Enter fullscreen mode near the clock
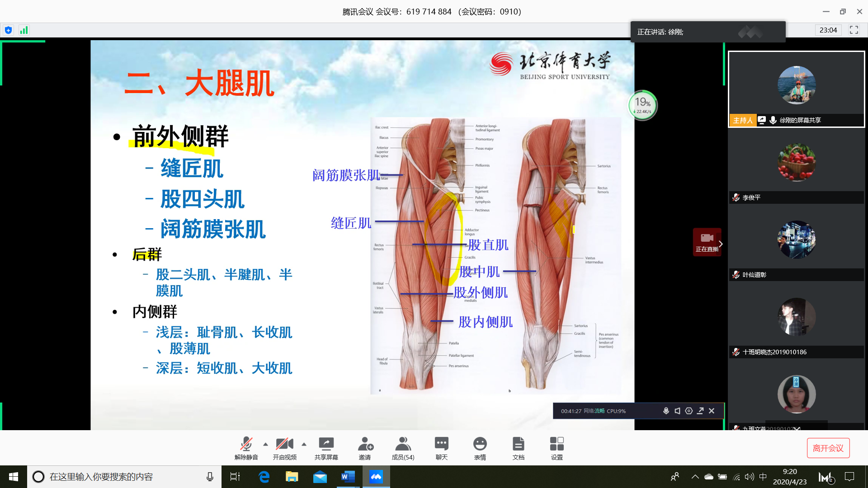The image size is (868, 488). (854, 30)
